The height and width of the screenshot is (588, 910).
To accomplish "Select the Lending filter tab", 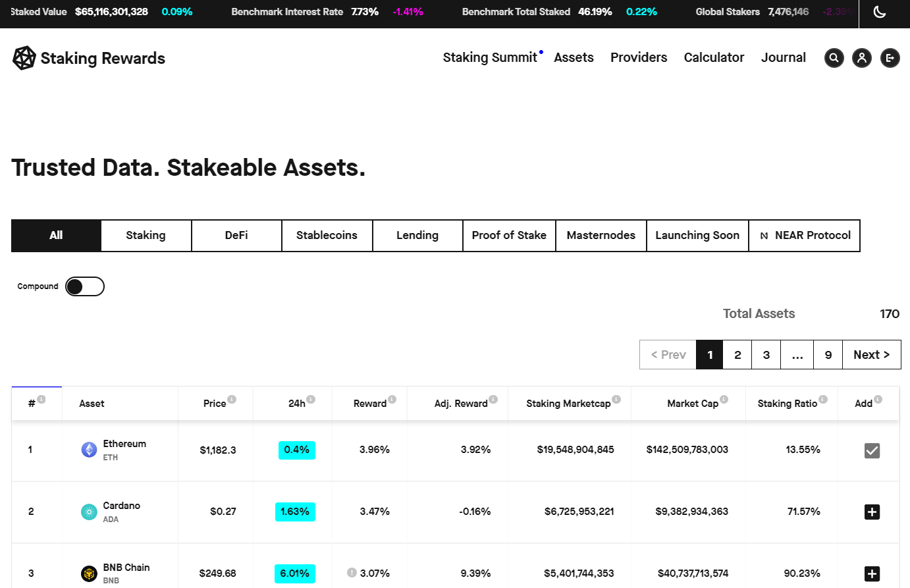I will 417,236.
